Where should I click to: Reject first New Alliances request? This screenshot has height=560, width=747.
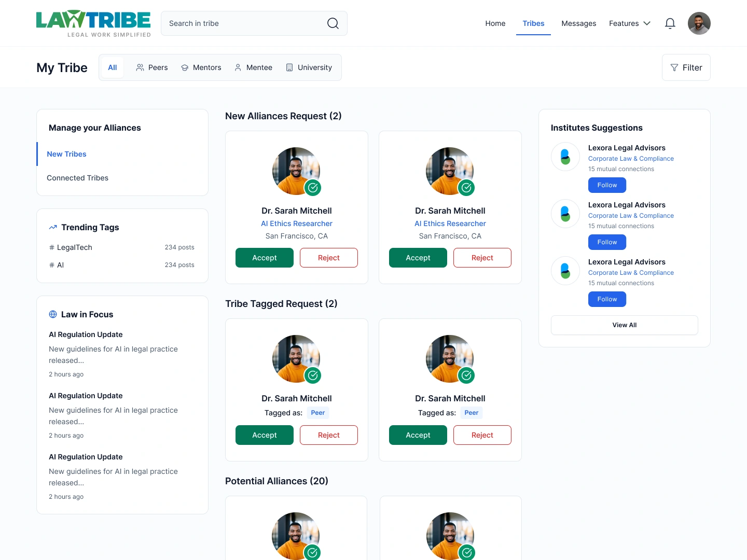tap(329, 258)
